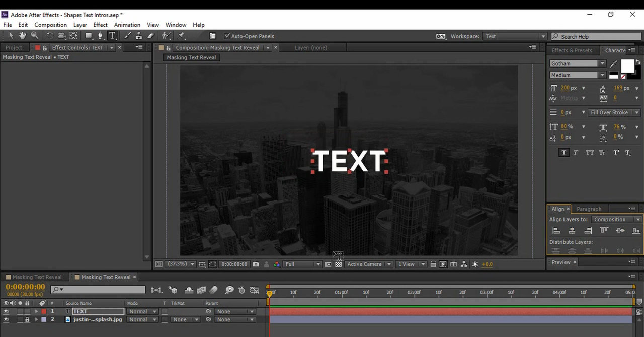
Task: Toggle the transparency grid button
Action: pos(339,264)
